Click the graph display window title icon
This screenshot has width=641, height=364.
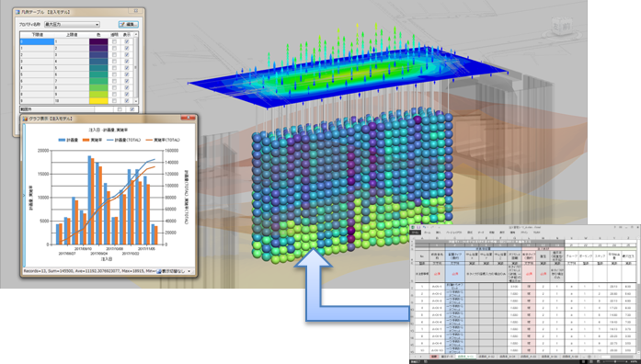pos(25,119)
